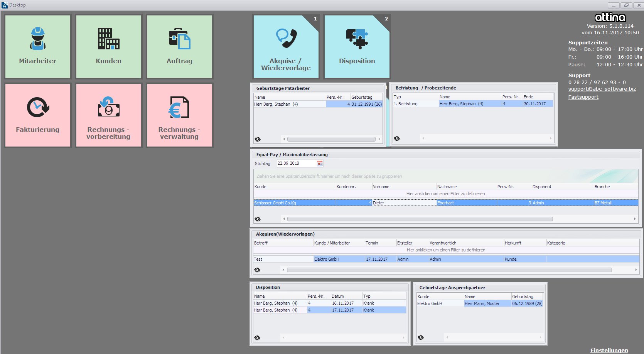This screenshot has height=354, width=644.
Task: Click the Akquisen(Wiedervorlagen) horizontal scrollbar
Action: click(449, 270)
